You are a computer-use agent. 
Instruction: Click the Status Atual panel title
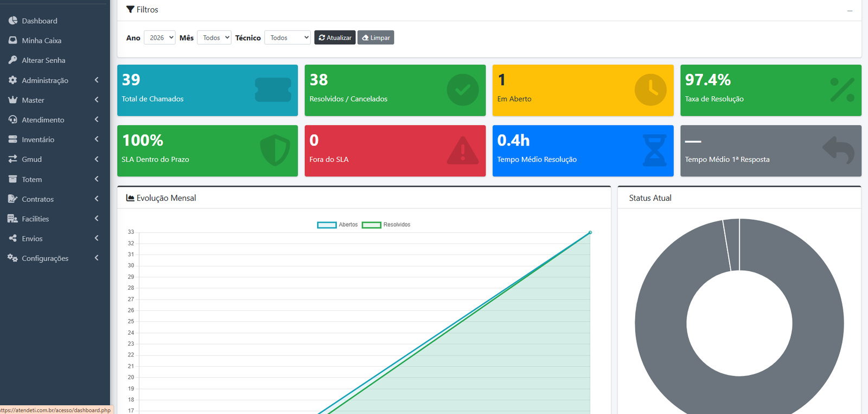click(650, 198)
